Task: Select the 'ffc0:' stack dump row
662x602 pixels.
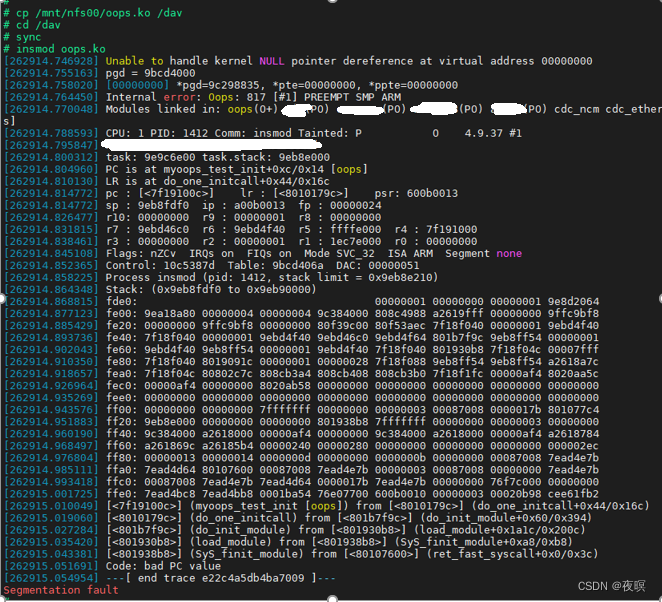Action: [301, 482]
